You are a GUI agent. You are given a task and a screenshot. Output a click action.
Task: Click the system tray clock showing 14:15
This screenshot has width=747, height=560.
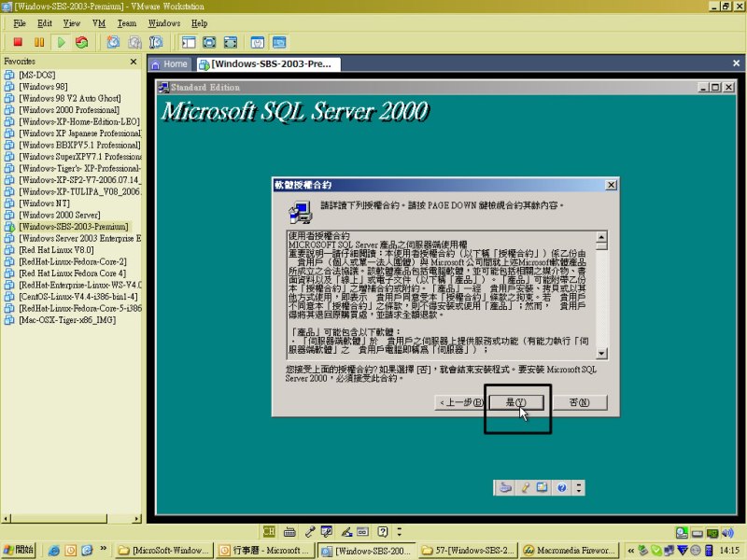(729, 551)
